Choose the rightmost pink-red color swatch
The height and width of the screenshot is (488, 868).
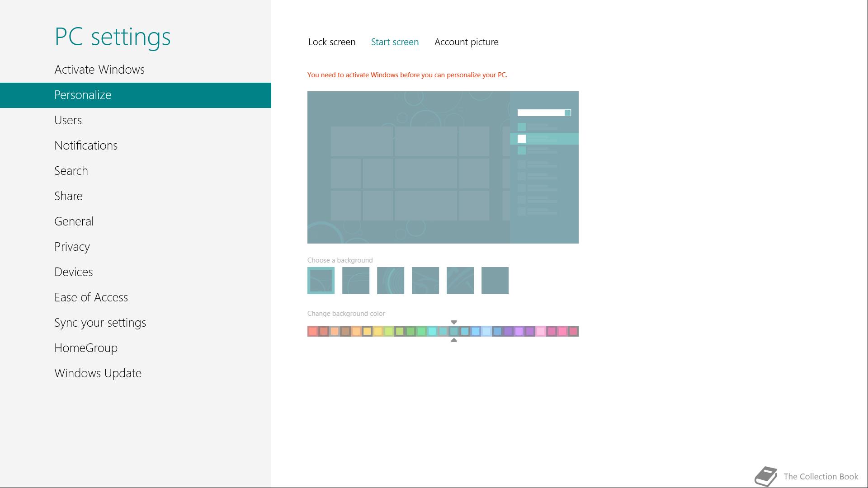pyautogui.click(x=573, y=331)
